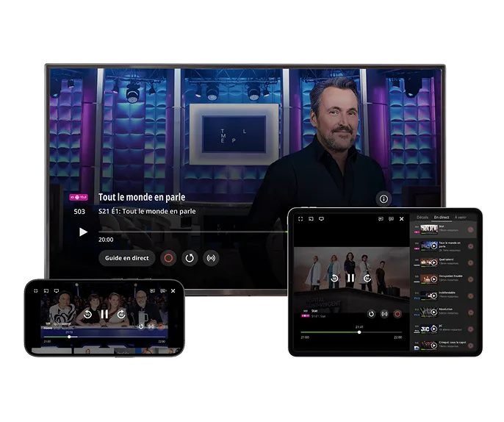Click red record button on tablet player
The width and height of the screenshot is (504, 422).
point(397,314)
